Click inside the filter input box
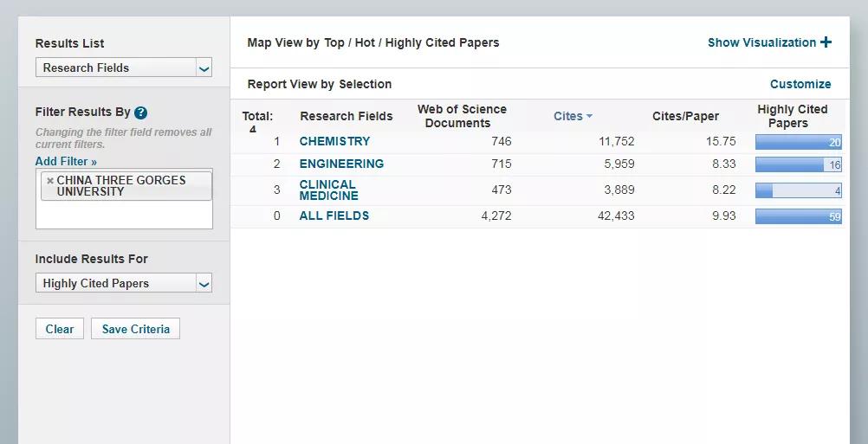Viewport: 868px width, 444px height. [124, 215]
